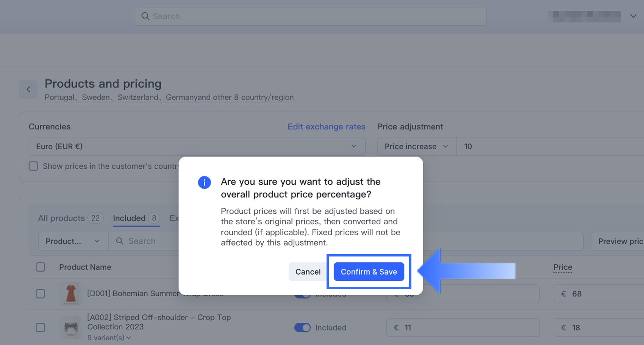Expand the 9 variant(s) list
Viewport: 644px width, 345px height.
point(109,337)
